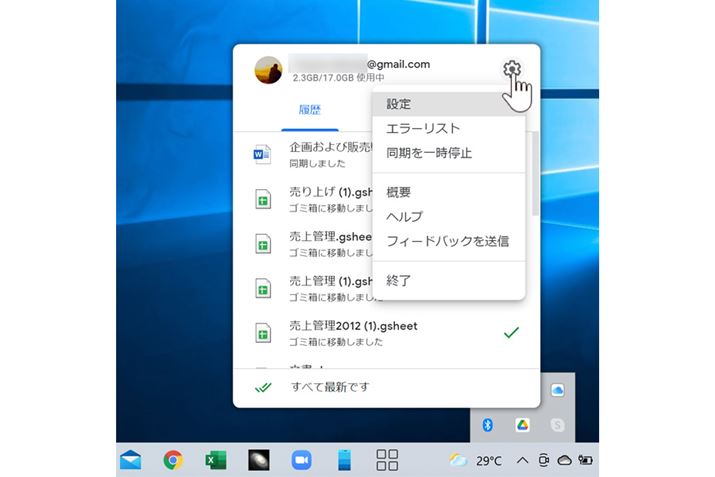
Task: Choose フィードバックを送信 menu entry
Action: coord(447,241)
